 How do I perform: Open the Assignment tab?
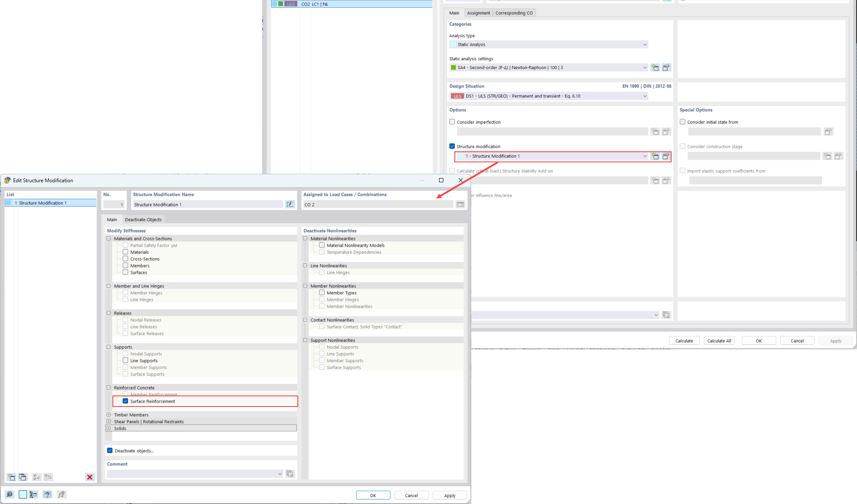(x=478, y=13)
